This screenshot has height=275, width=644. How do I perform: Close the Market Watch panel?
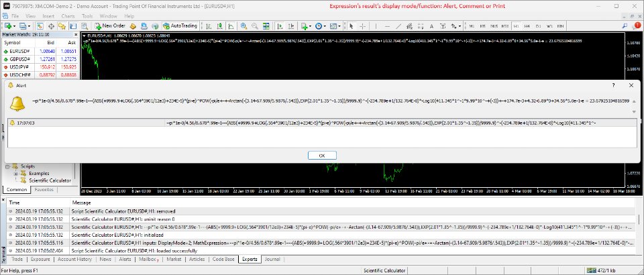point(76,36)
